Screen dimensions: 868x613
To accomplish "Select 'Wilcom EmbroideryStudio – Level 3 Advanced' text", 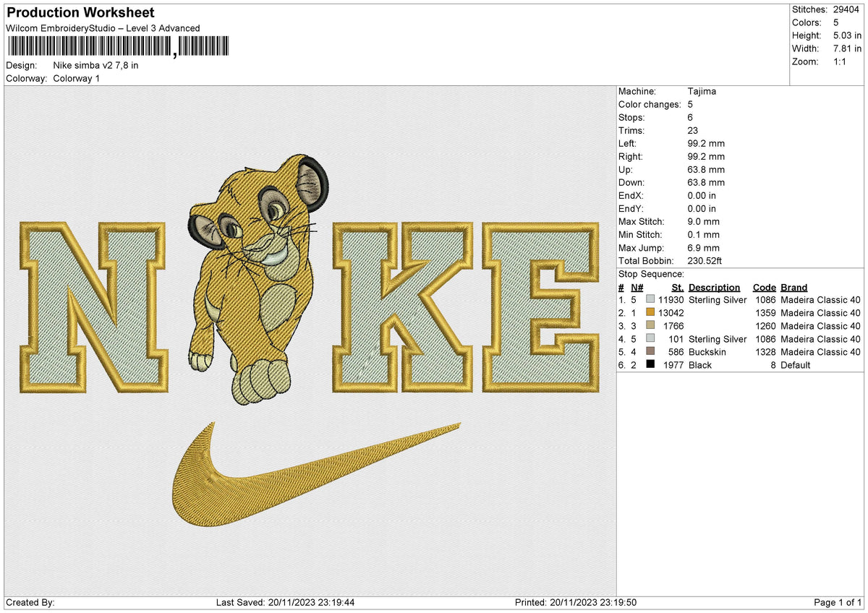I will tap(103, 28).
